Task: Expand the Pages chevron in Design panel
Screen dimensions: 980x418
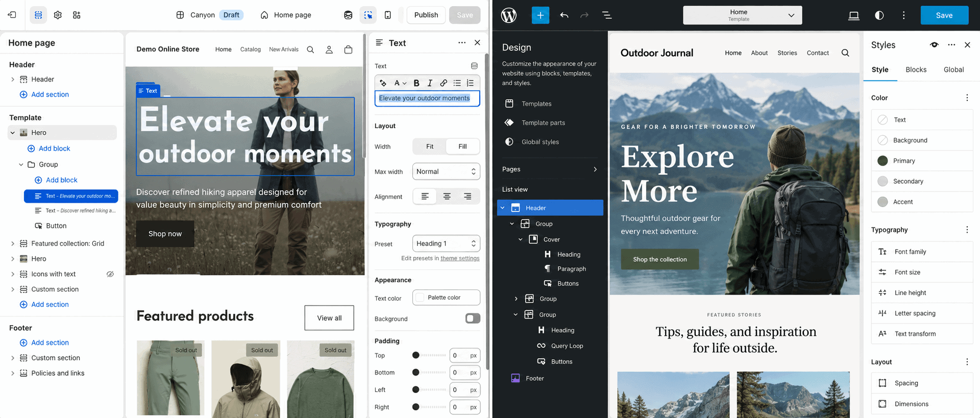Action: [x=595, y=169]
